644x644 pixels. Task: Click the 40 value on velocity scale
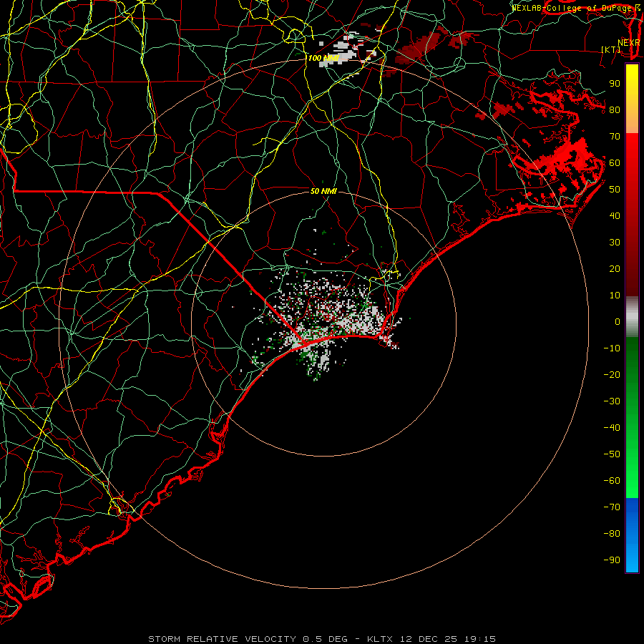pos(615,215)
